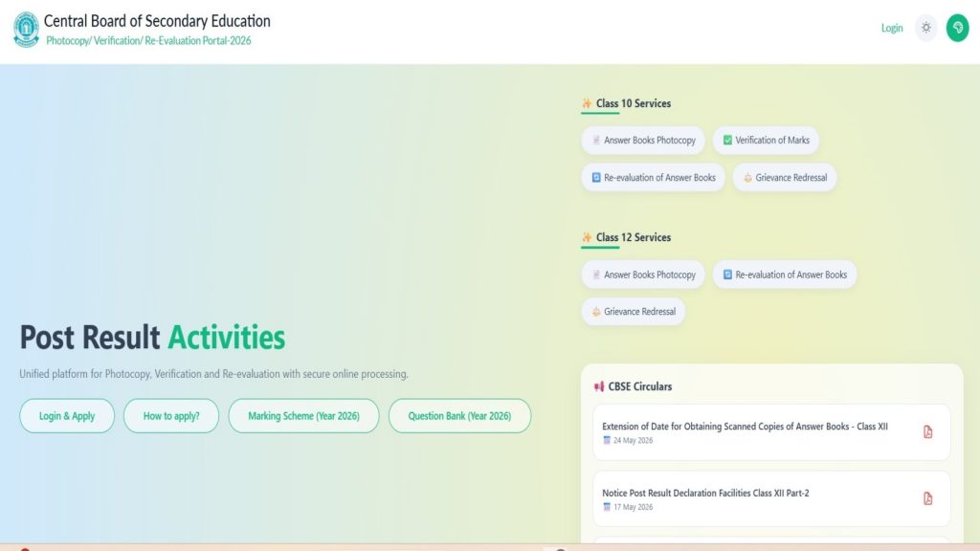The width and height of the screenshot is (980, 551).
Task: Click the checkmark icon in Verification of Marks
Action: pyautogui.click(x=727, y=140)
